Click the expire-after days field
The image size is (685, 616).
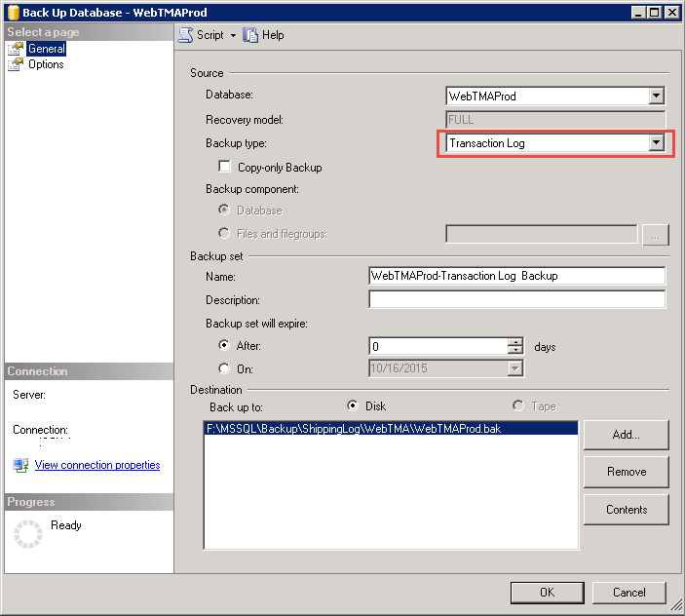click(438, 346)
